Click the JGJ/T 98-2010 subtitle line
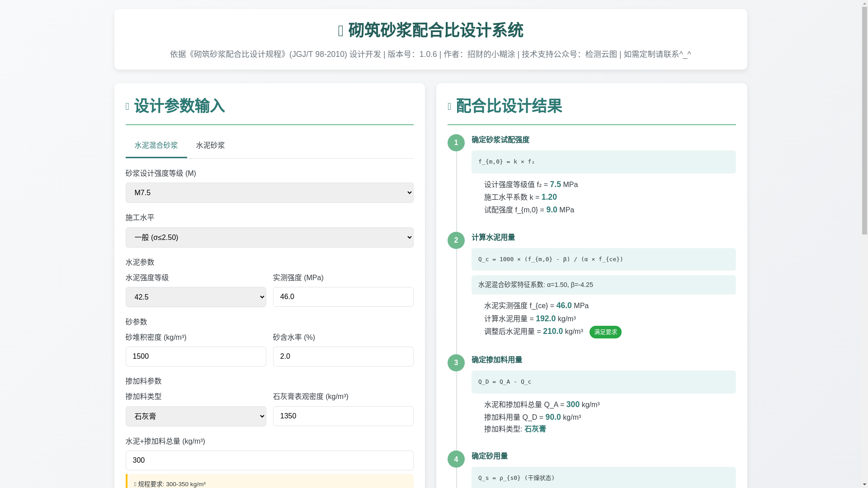Screen dimensions: 868x488 (430, 54)
